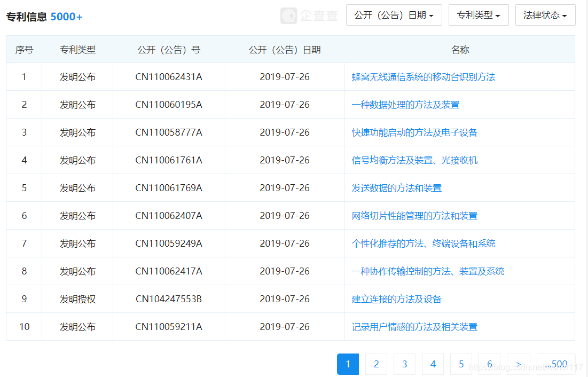588x377 pixels.
Task: Open patent 一种数据处理的方法及装置
Action: (x=405, y=105)
